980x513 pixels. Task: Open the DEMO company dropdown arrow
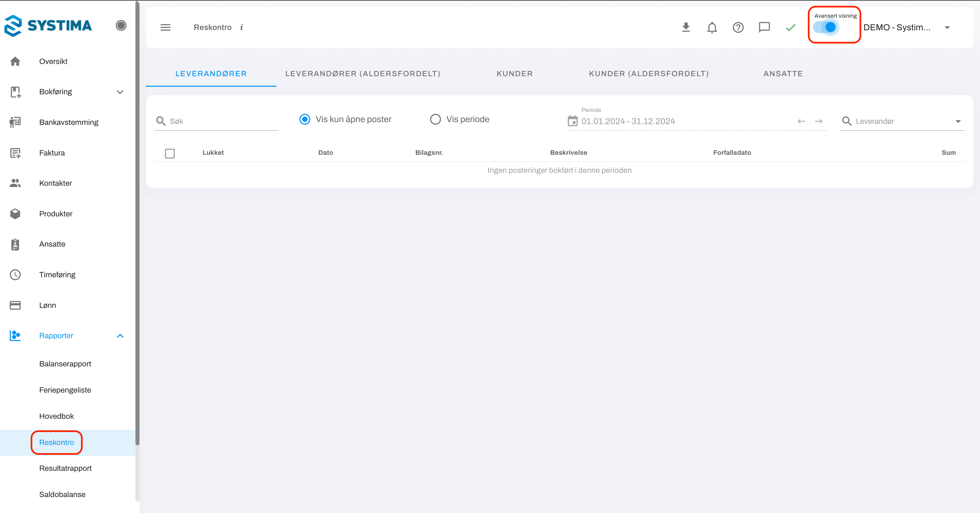click(x=947, y=27)
